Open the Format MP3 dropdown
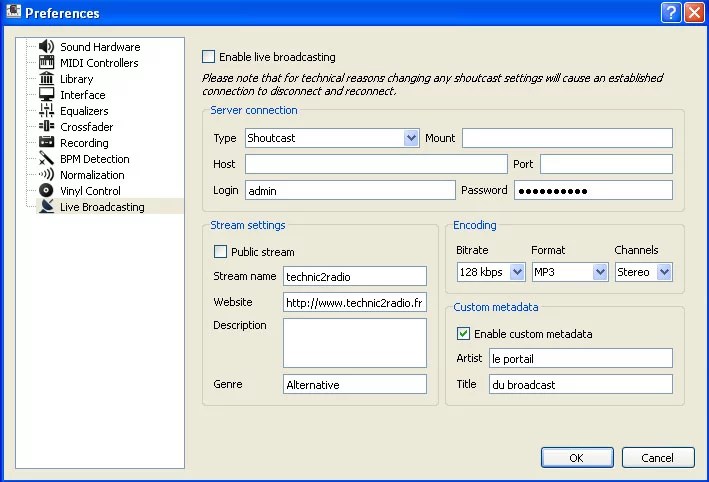The image size is (709, 482). (570, 272)
